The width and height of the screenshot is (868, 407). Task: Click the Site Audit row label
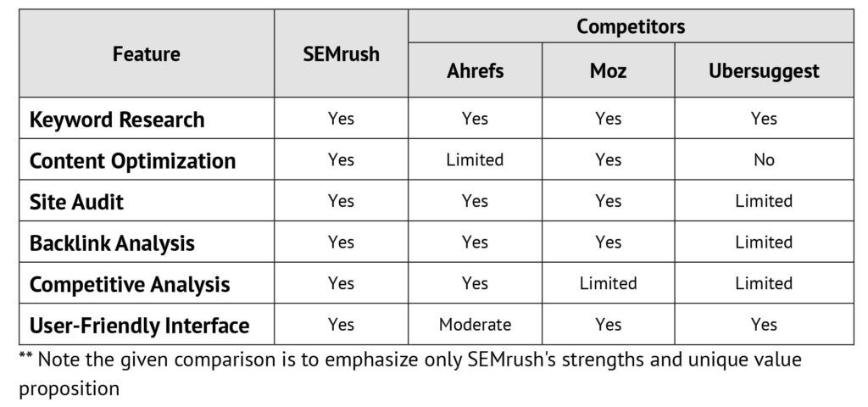pyautogui.click(x=76, y=202)
